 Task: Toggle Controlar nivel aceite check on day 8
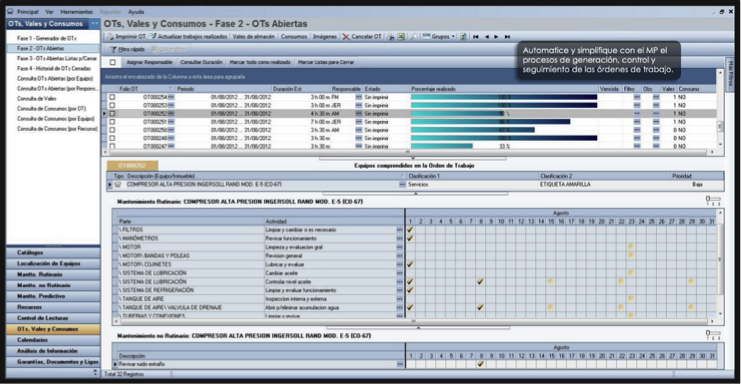coord(480,282)
